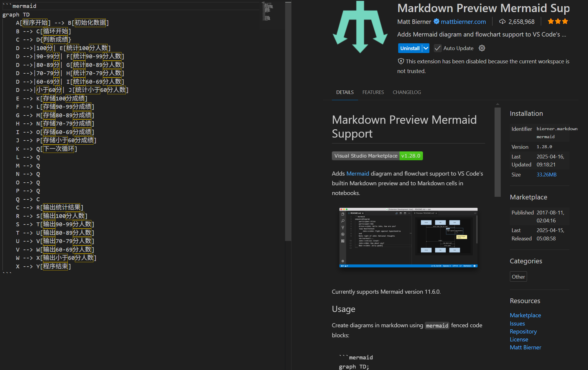The image size is (588, 370).
Task: Open the mattbierner.com publisher link
Action: pyautogui.click(x=463, y=22)
